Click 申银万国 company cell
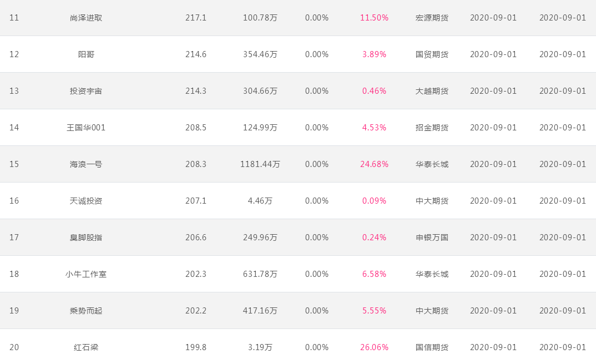Image resolution: width=596 pixels, height=364 pixels. click(432, 237)
